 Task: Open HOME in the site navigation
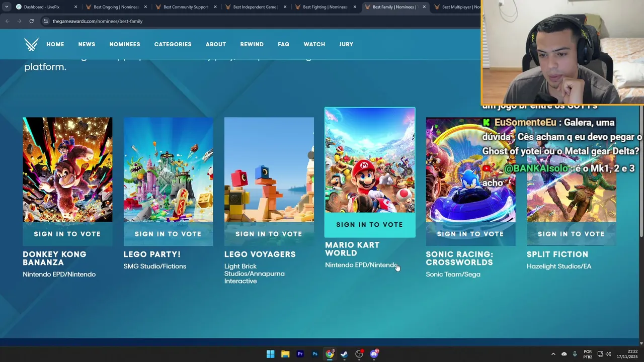click(55, 44)
